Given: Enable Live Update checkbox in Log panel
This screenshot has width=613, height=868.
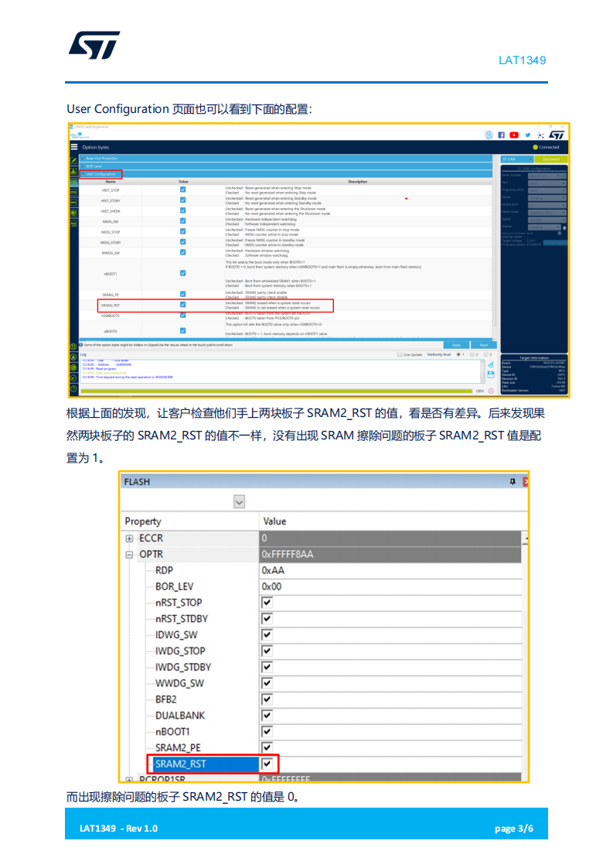Looking at the screenshot, I should [400, 354].
